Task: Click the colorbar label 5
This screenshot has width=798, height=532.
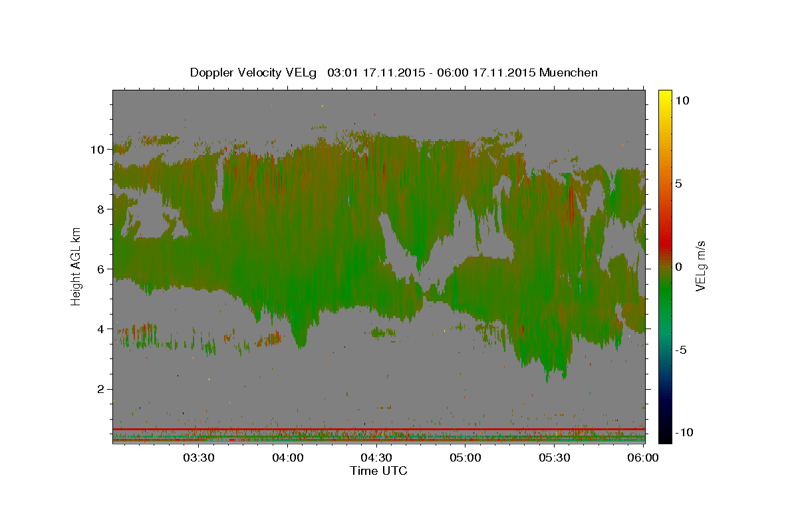Action: click(679, 184)
